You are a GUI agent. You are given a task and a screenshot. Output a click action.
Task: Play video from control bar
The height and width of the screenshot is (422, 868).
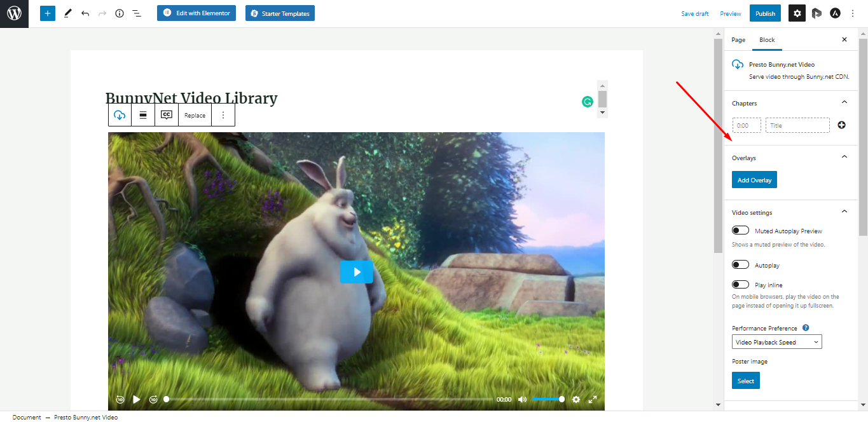click(137, 399)
